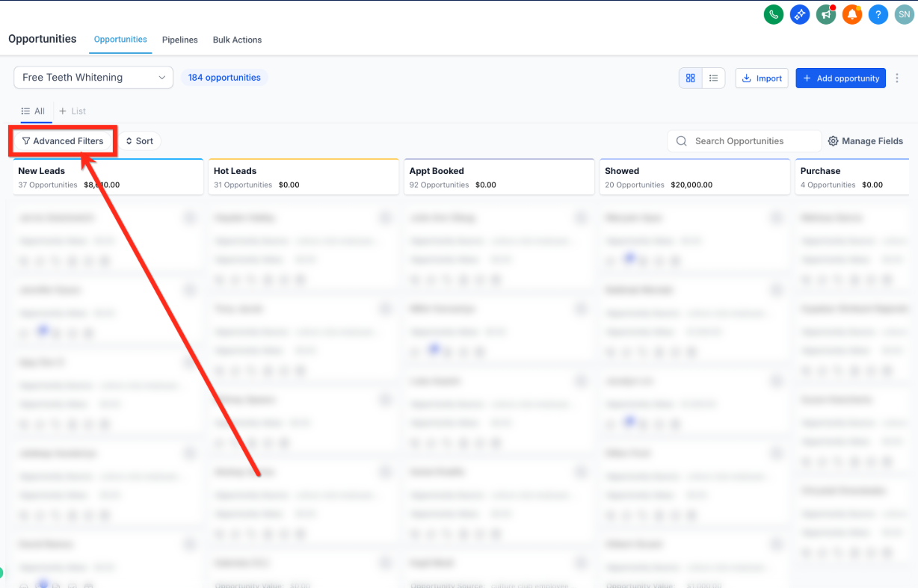Click the $20,000.00 value under Showed
This screenshot has height=588, width=918.
coord(691,185)
